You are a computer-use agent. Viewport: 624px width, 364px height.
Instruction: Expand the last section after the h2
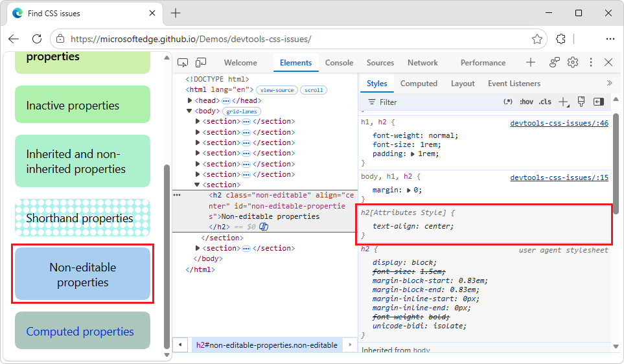(x=198, y=248)
